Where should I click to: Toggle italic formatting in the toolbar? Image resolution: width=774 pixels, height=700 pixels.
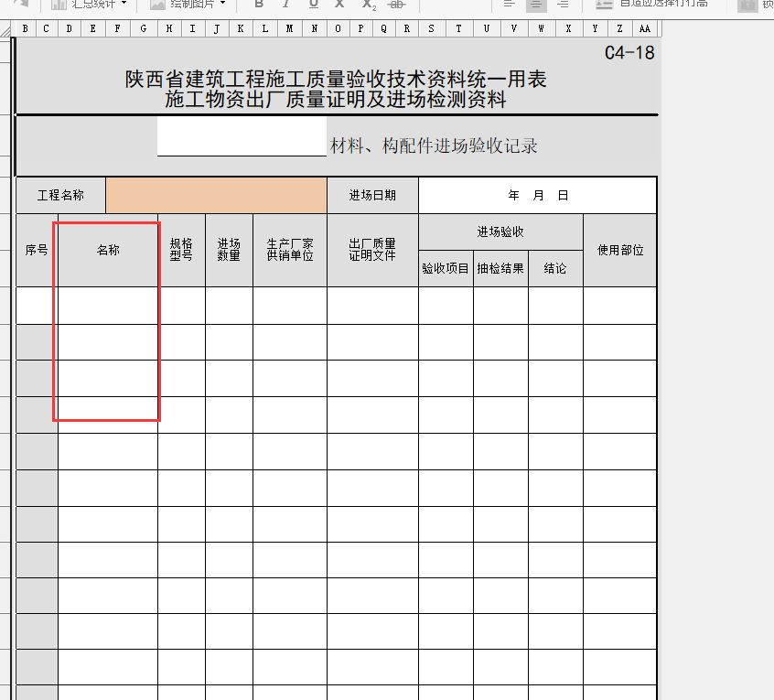[x=286, y=5]
